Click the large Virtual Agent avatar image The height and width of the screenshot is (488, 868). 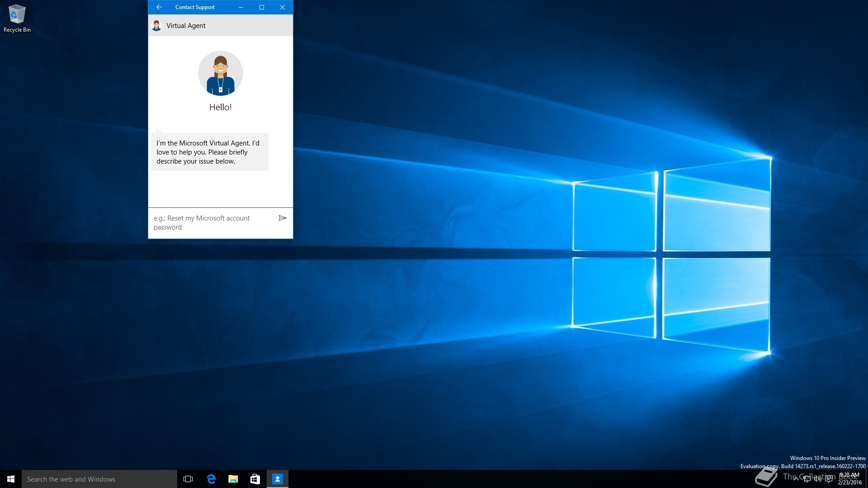pyautogui.click(x=221, y=73)
